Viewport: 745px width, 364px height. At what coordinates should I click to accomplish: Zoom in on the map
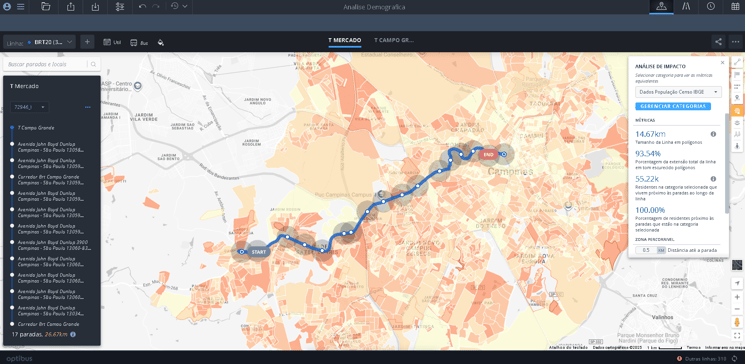737,297
